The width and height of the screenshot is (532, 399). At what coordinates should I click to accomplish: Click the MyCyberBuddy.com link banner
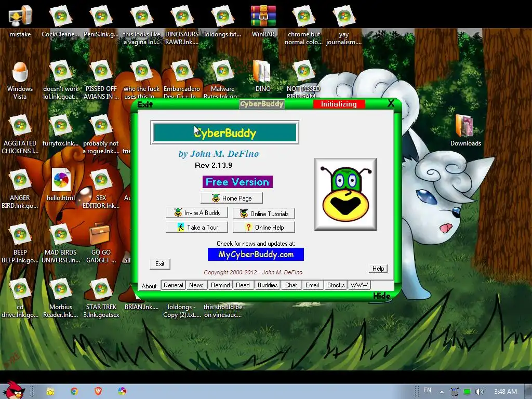click(x=256, y=255)
